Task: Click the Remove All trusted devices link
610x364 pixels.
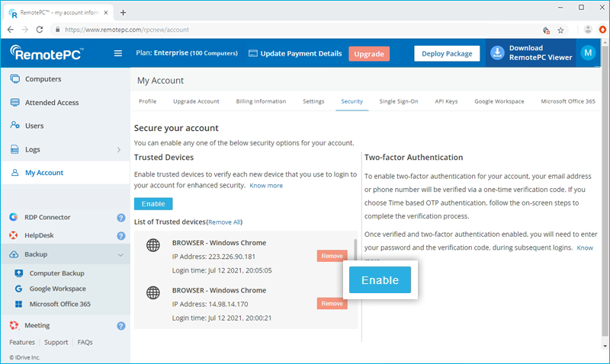Action: click(224, 222)
